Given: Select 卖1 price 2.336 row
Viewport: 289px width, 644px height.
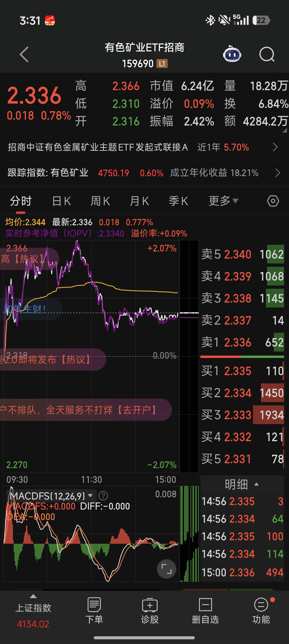Looking at the screenshot, I should click(x=242, y=342).
